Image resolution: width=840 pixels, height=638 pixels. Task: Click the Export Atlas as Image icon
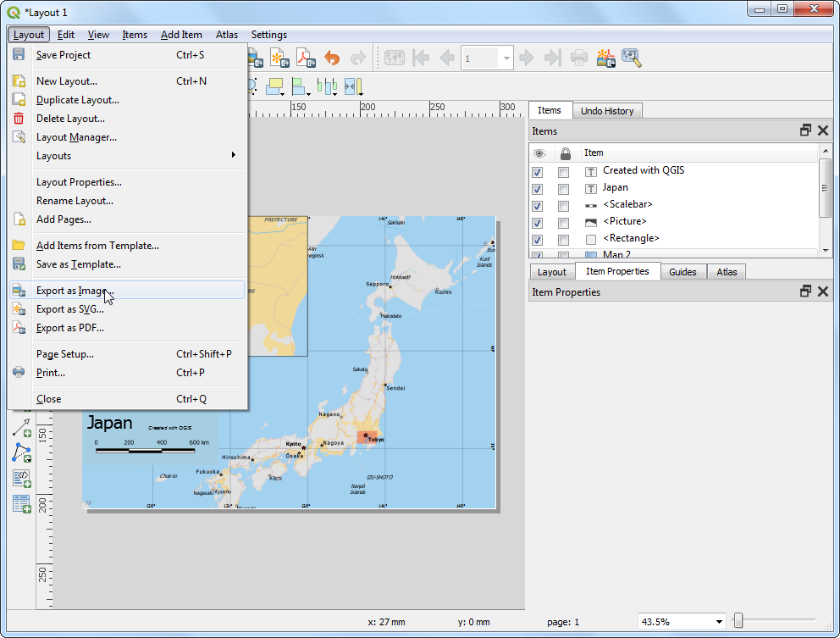(x=605, y=58)
